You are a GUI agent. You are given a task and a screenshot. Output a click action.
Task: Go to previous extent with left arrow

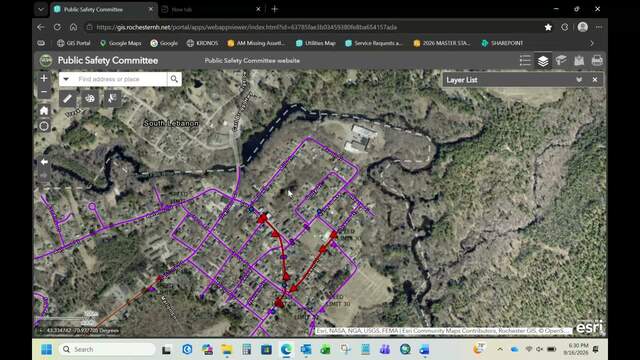[x=44, y=162]
